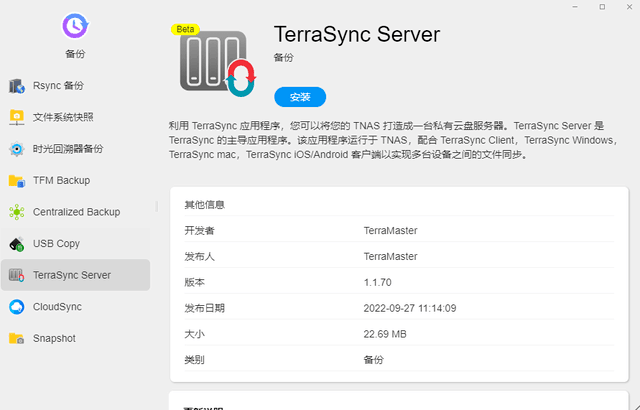The width and height of the screenshot is (640, 410).
Task: Open Rsync 备份 in the sidebar
Action: (76, 86)
